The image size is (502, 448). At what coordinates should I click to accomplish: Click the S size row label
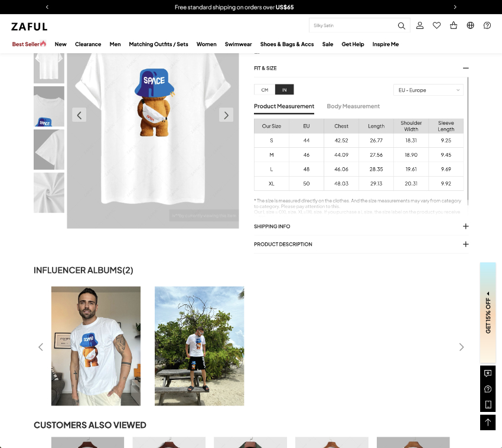point(272,140)
